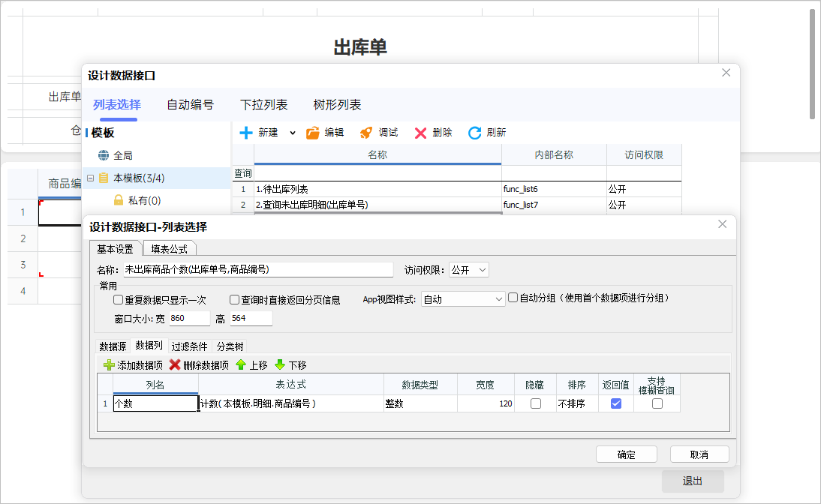The width and height of the screenshot is (821, 504).
Task: Click the 名称 text input field
Action: (x=258, y=270)
